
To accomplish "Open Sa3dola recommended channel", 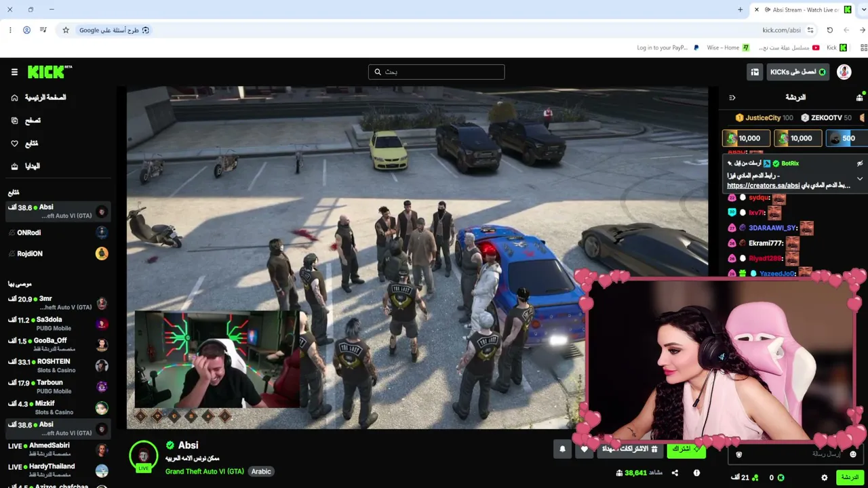I will click(57, 324).
